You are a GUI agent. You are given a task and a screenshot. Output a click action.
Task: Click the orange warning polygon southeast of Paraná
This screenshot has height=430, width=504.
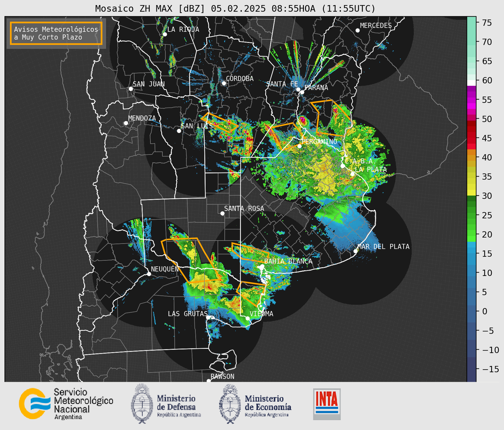tap(331, 118)
